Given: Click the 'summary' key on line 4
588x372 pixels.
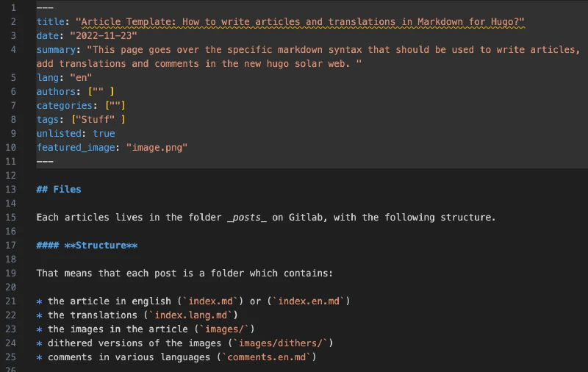Looking at the screenshot, I should 56,49.
